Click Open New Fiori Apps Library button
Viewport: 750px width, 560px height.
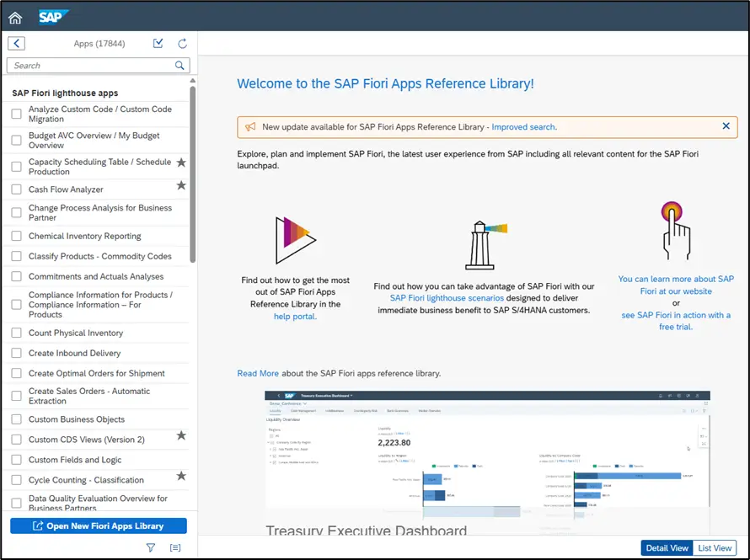99,526
